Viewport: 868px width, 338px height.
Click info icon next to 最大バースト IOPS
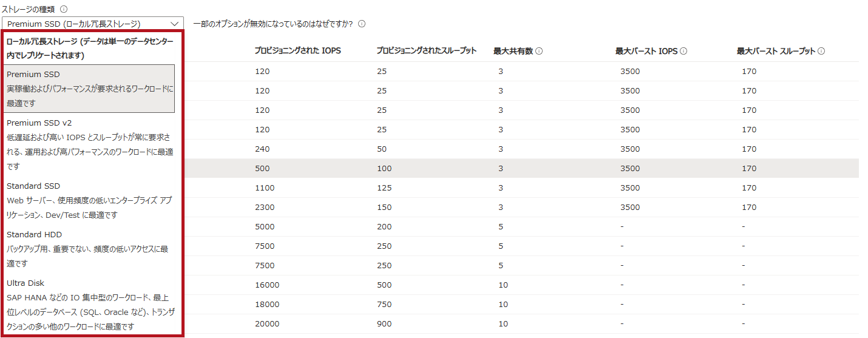click(x=683, y=51)
